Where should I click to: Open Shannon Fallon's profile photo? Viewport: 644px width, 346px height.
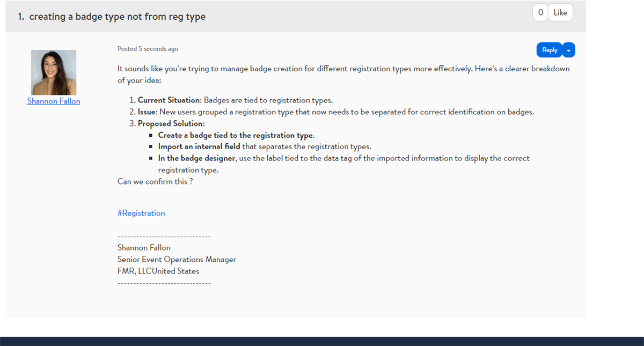(x=54, y=72)
